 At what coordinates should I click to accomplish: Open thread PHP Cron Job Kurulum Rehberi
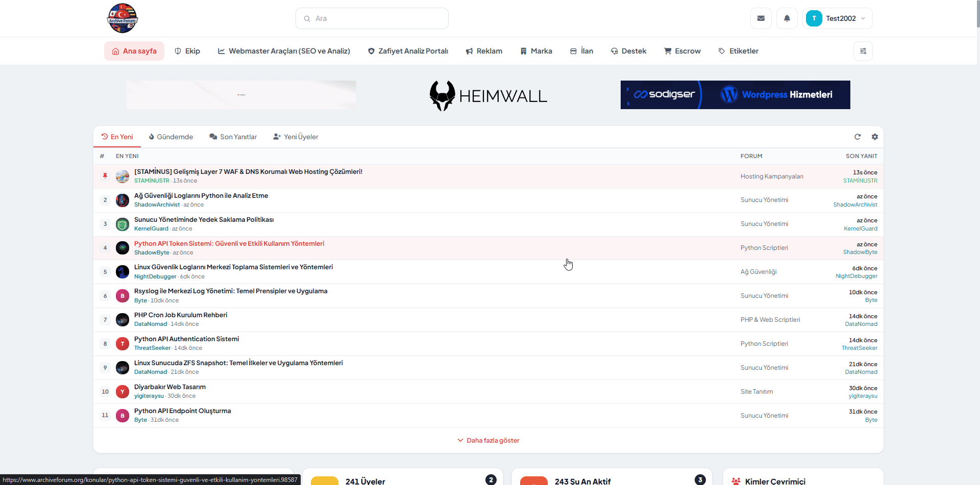(181, 315)
